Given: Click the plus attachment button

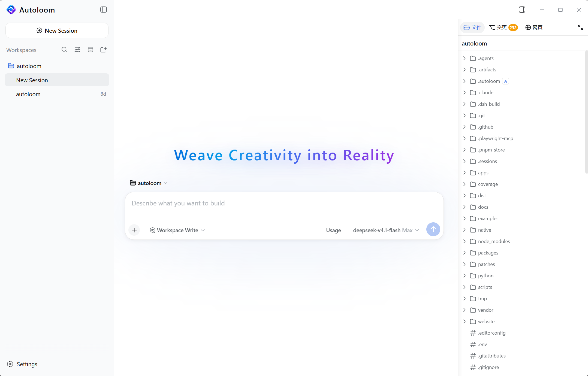Looking at the screenshot, I should [x=134, y=230].
